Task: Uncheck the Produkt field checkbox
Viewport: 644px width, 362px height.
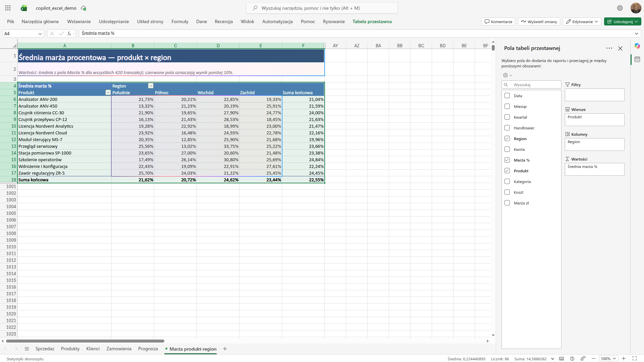Action: [507, 171]
